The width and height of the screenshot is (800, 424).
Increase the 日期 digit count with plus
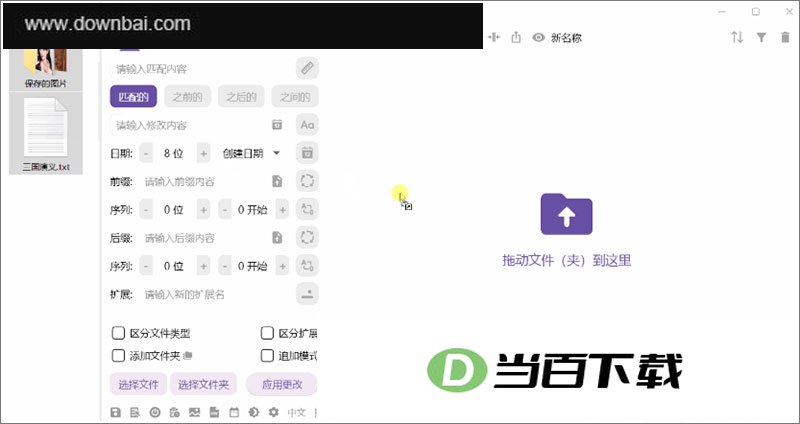click(x=204, y=153)
